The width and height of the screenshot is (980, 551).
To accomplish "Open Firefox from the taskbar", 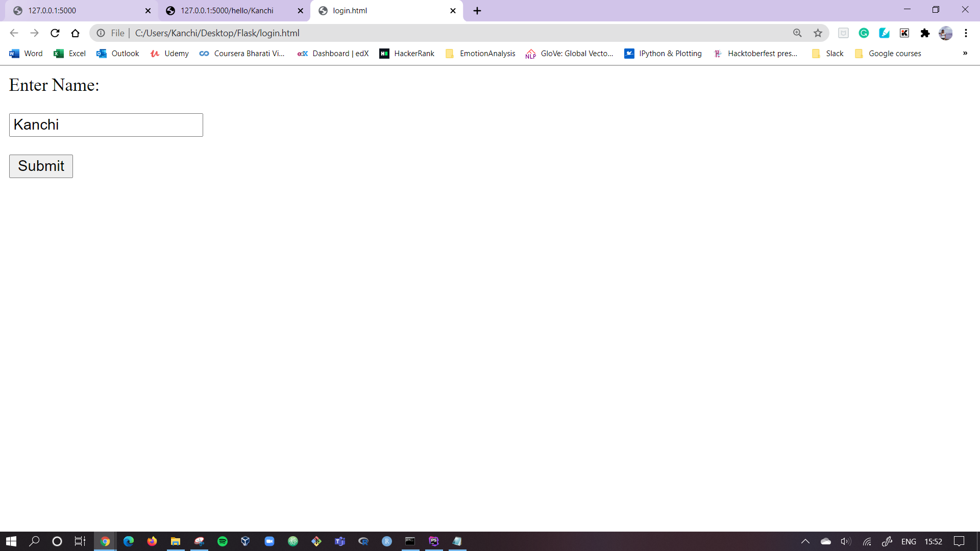I will coord(152,541).
